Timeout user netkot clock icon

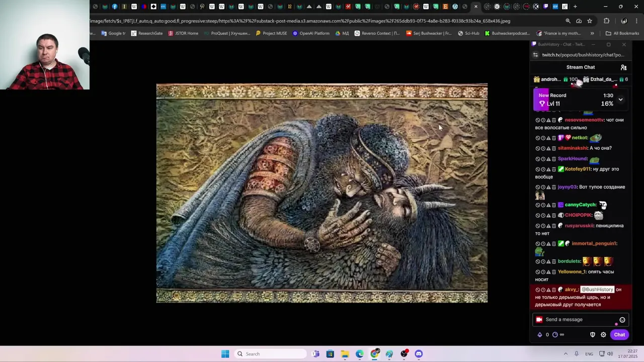543,138
